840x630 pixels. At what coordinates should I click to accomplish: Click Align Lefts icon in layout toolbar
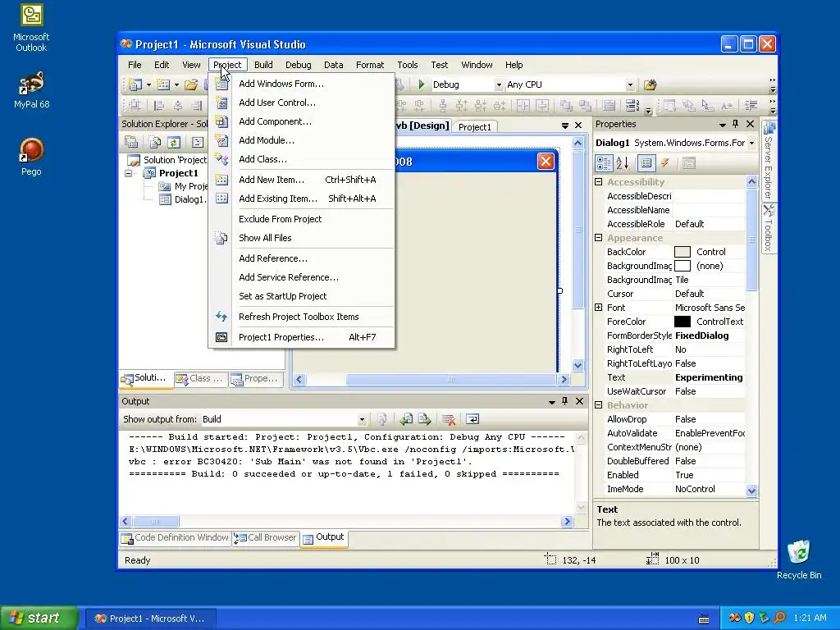(x=158, y=106)
